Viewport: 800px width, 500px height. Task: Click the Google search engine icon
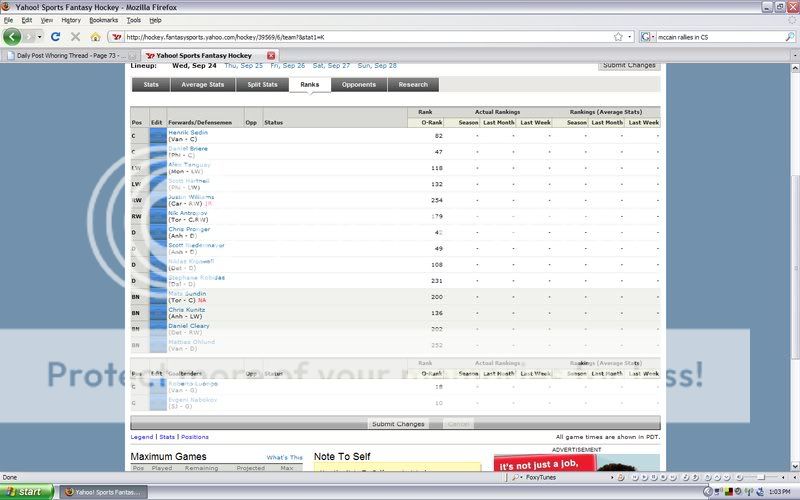tap(646, 37)
